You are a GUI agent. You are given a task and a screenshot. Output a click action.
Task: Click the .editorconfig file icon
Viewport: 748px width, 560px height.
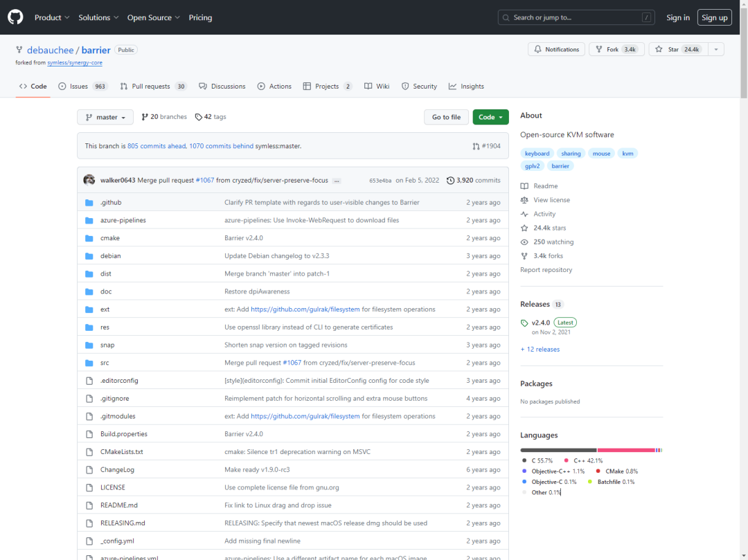89,381
